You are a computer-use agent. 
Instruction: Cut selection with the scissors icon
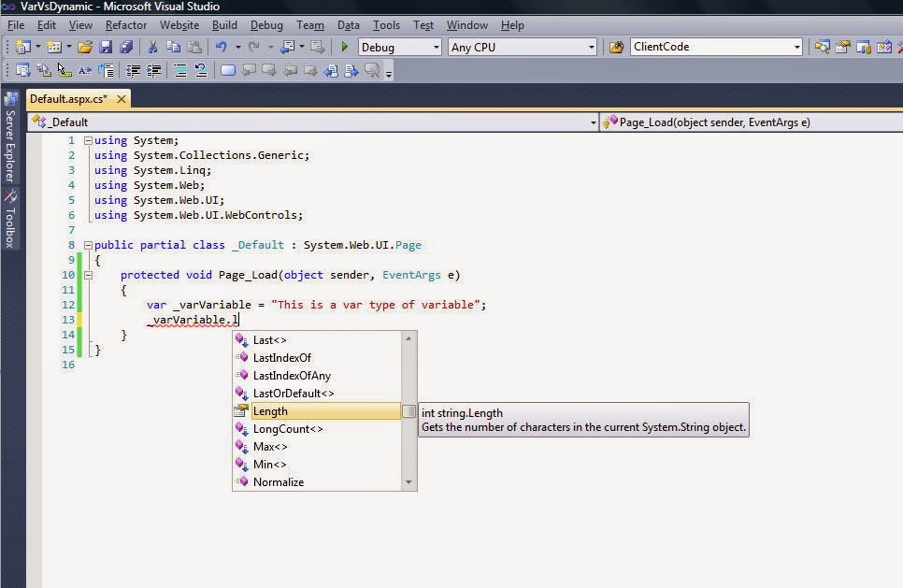point(152,48)
